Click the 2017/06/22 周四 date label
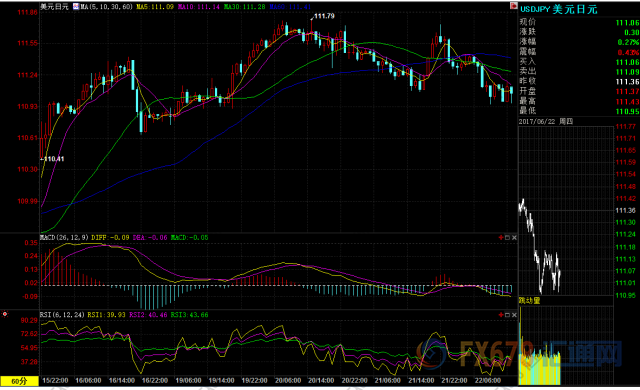Screen dimensions: 640x390 pyautogui.click(x=546, y=122)
